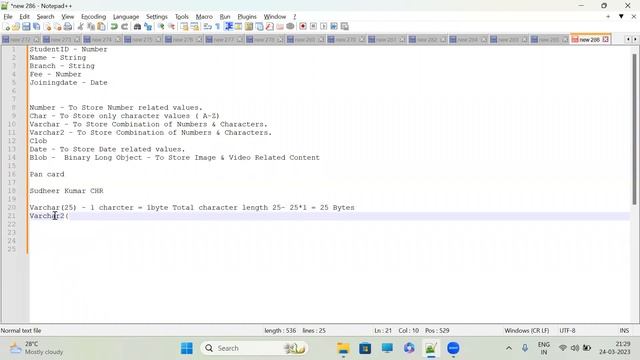Toggle show all characters pilcrow icon
Screen dimensions: 640x360
tap(218, 27)
